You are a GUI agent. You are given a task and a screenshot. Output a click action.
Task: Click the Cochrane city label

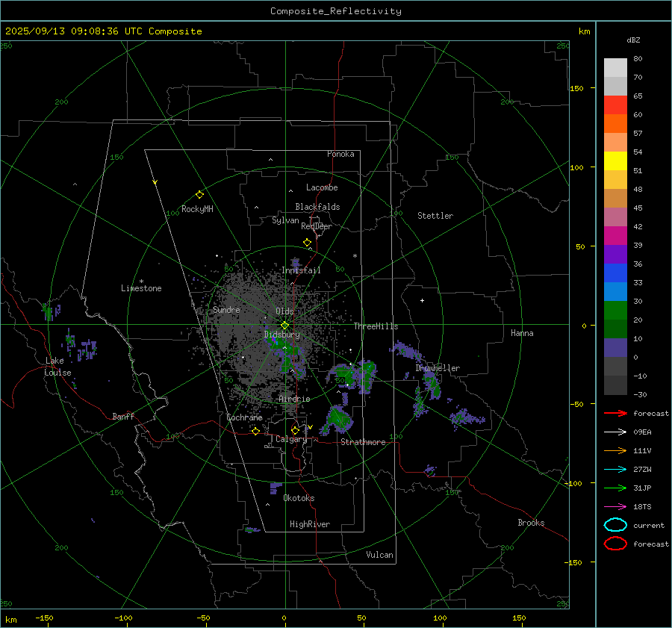pyautogui.click(x=244, y=417)
